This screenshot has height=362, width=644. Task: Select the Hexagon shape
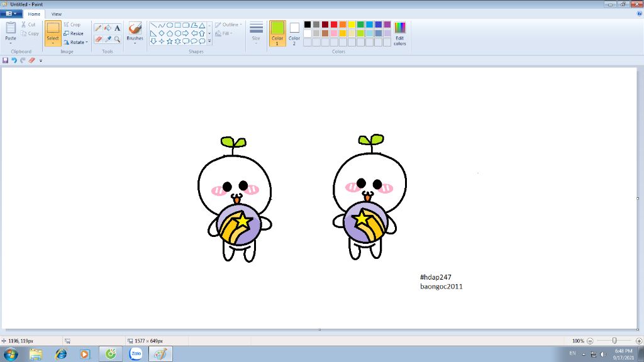(178, 33)
